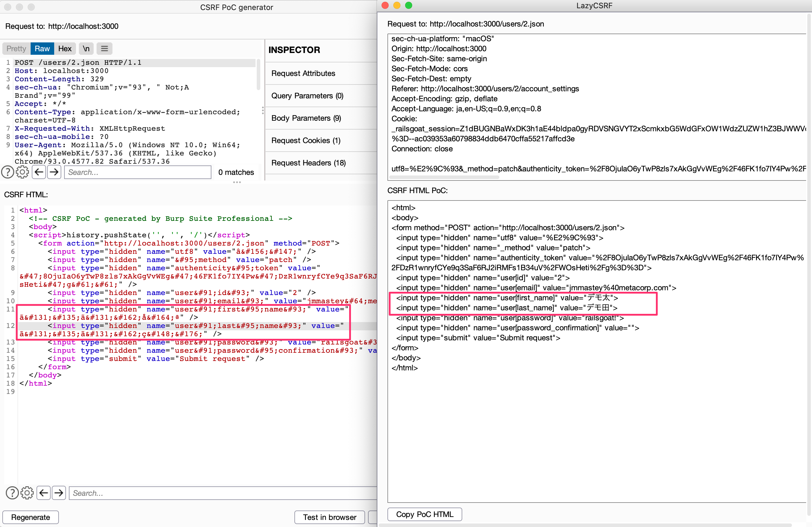Click user[email] input line in LazyCSRF PoC
The image size is (812, 527).
point(536,288)
